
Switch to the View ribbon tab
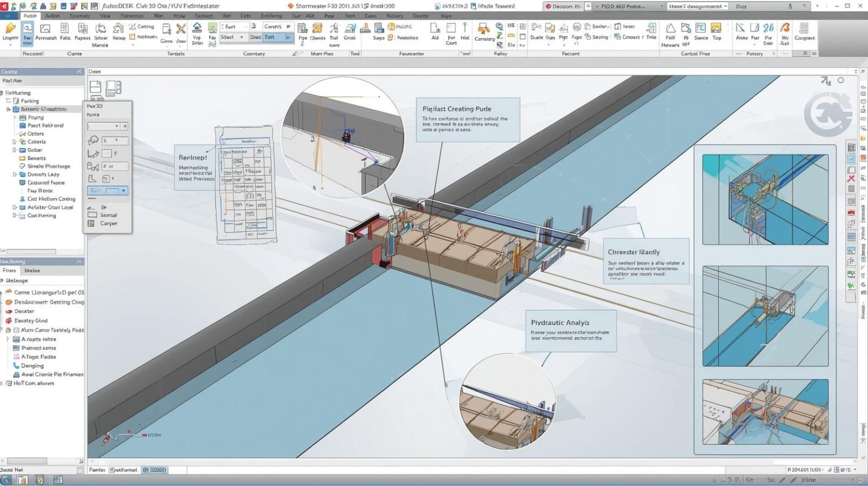(105, 16)
